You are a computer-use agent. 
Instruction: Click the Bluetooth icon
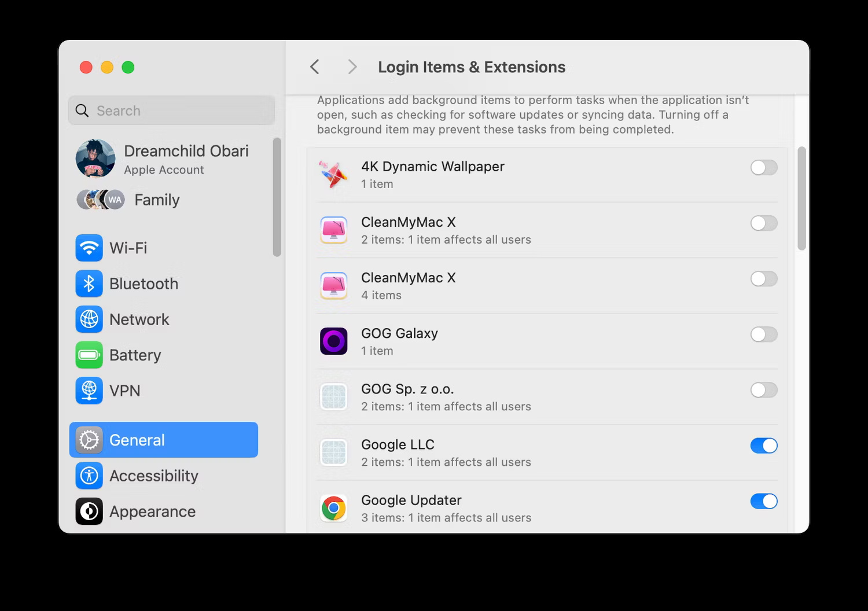coord(89,284)
